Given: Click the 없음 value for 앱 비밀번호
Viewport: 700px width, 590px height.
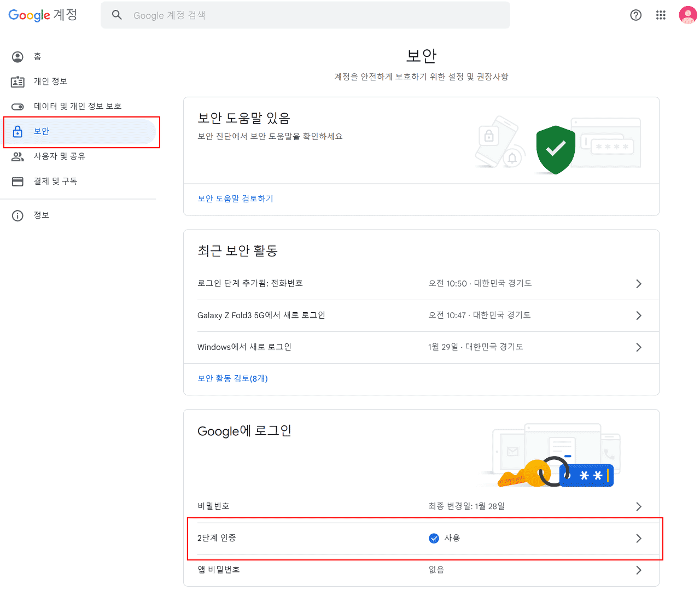Looking at the screenshot, I should point(436,570).
